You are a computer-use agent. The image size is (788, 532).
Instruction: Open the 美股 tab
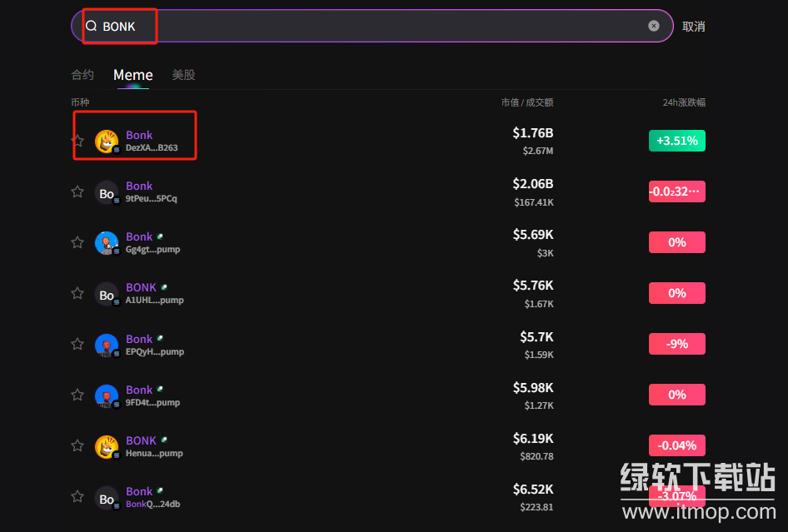pyautogui.click(x=183, y=75)
